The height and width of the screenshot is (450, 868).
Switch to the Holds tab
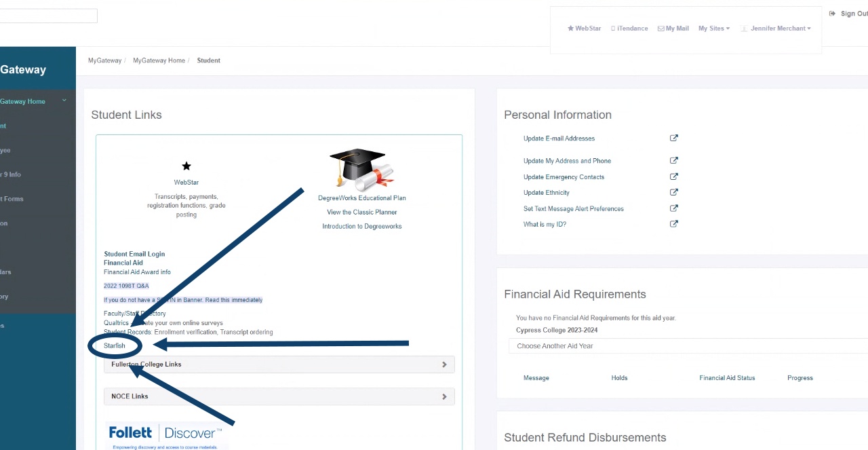pyautogui.click(x=619, y=377)
